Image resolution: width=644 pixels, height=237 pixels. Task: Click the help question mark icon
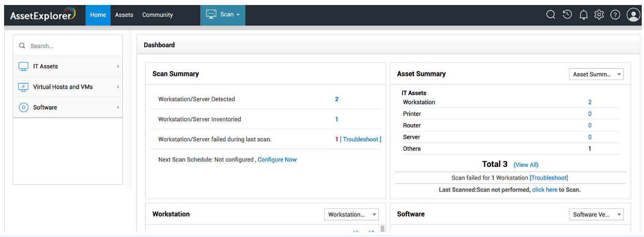(615, 15)
